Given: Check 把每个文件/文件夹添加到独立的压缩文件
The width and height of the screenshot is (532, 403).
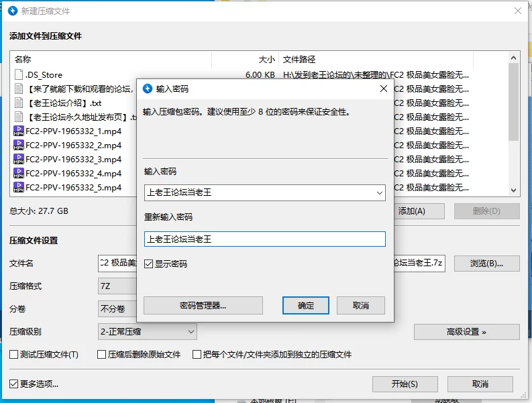Looking at the screenshot, I should 197,355.
